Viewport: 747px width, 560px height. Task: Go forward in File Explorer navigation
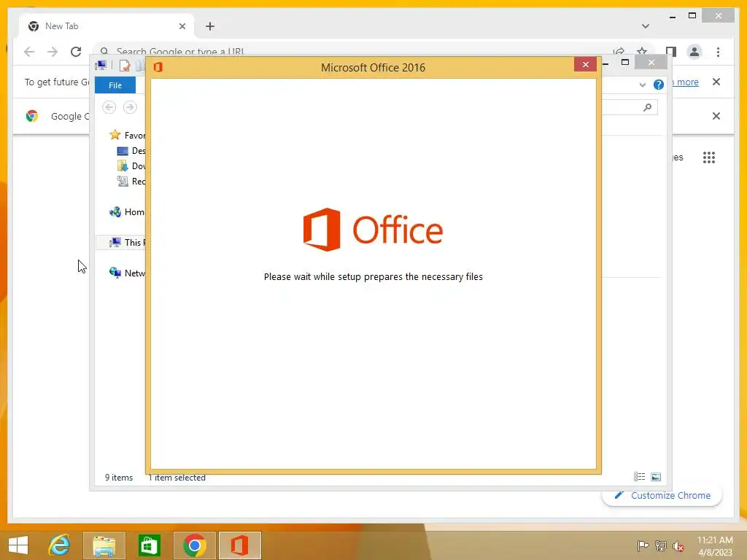(130, 107)
